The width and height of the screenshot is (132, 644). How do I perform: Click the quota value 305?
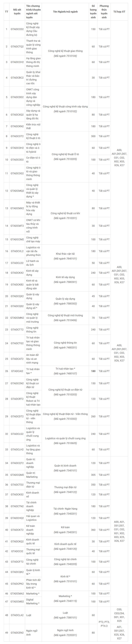coord(93,475)
